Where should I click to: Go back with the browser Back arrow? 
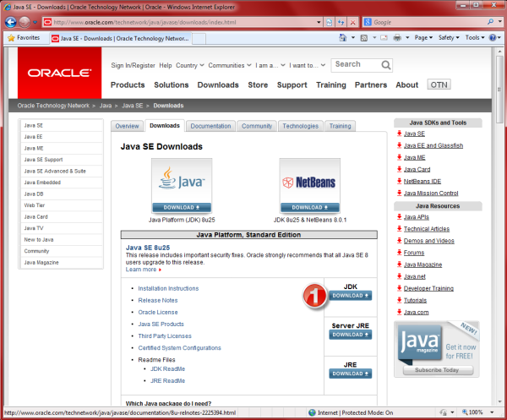click(x=11, y=22)
